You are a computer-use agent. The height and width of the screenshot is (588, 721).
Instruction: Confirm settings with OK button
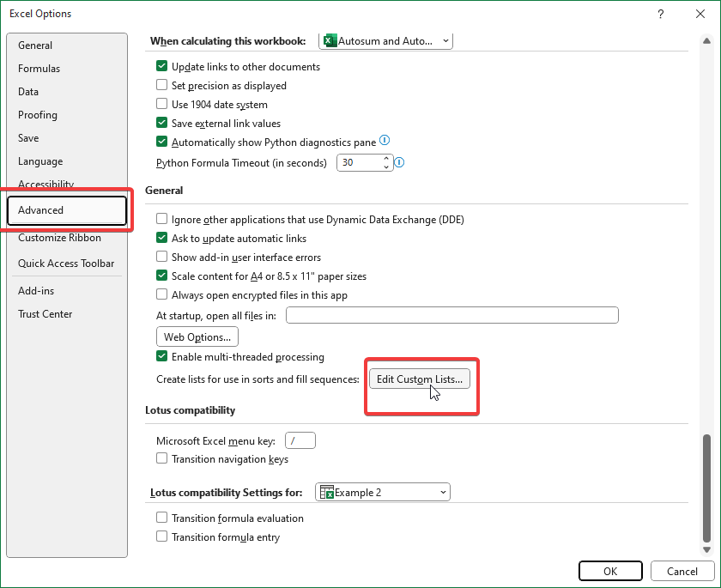[610, 571]
